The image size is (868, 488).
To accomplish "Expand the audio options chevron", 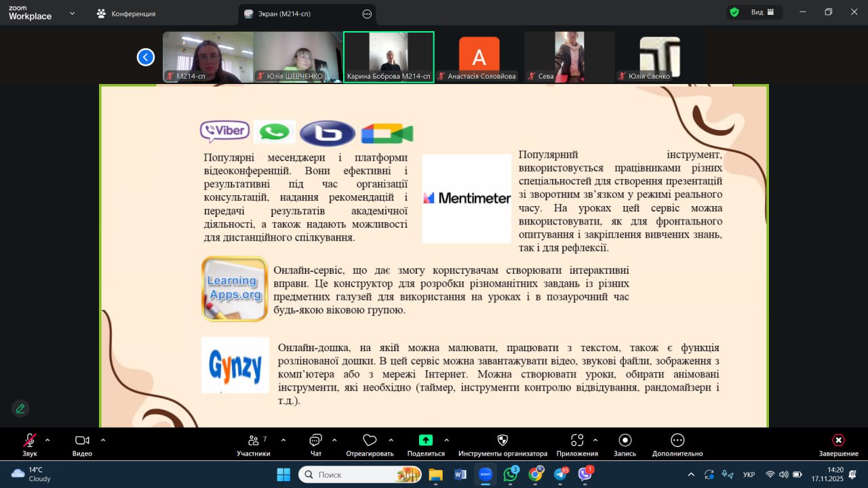I will coord(47,440).
